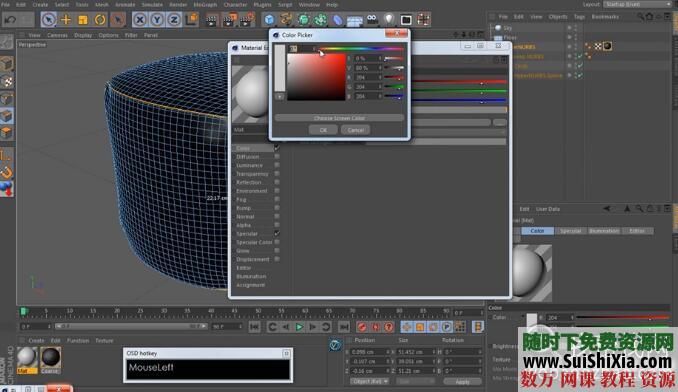Click the Render to Picture Viewer icon
678x392 pixels.
pyautogui.click(x=229, y=19)
